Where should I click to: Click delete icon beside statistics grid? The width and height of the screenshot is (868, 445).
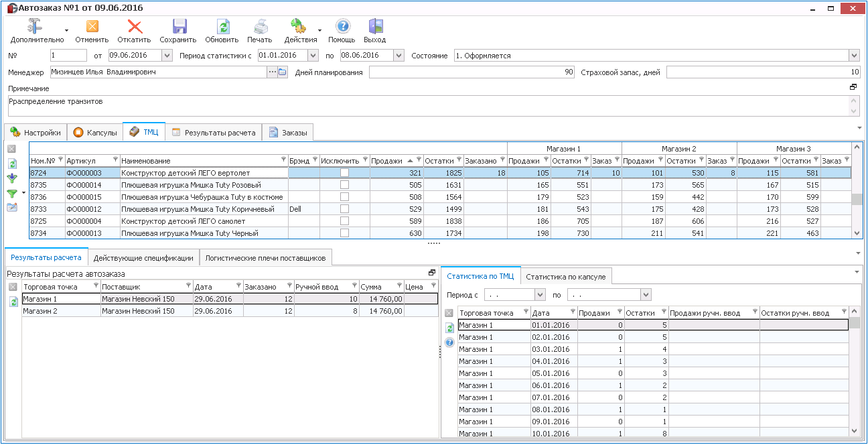[x=449, y=313]
